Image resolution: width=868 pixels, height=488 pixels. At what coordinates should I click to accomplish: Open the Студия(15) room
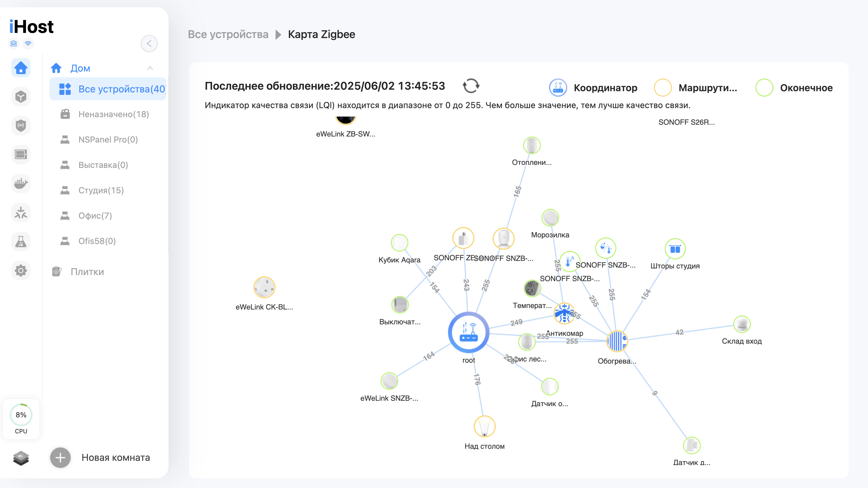tap(101, 191)
